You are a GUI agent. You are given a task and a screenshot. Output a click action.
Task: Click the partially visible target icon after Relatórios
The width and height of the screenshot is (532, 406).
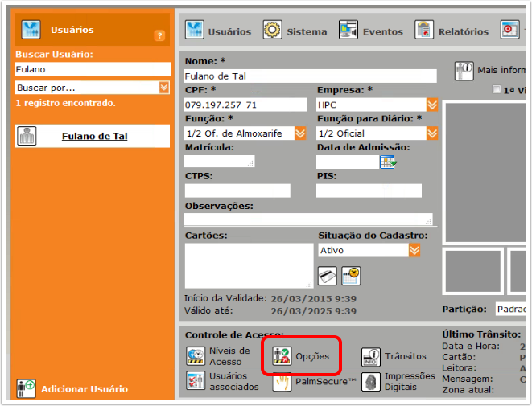point(510,30)
